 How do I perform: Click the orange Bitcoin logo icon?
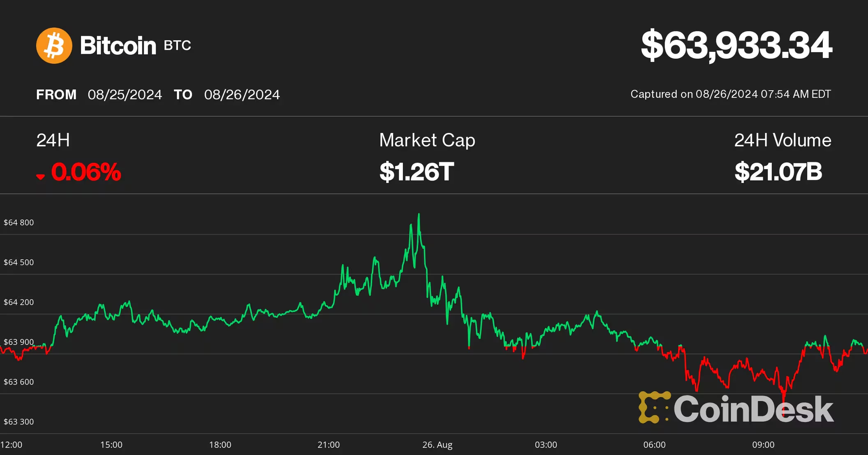pyautogui.click(x=54, y=46)
